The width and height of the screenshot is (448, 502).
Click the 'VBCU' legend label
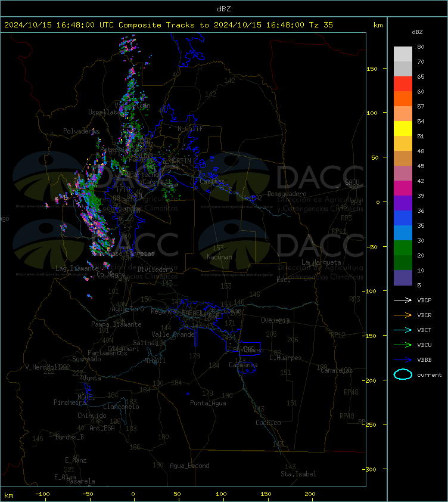click(424, 345)
